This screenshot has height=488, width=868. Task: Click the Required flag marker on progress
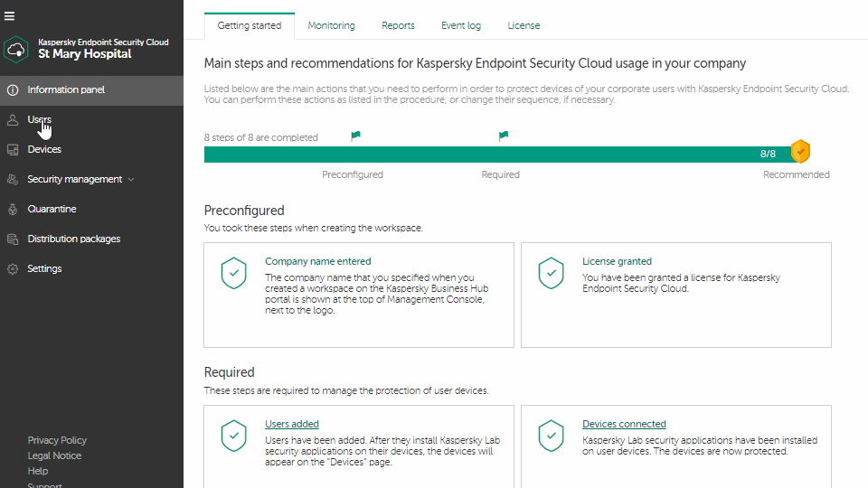504,136
